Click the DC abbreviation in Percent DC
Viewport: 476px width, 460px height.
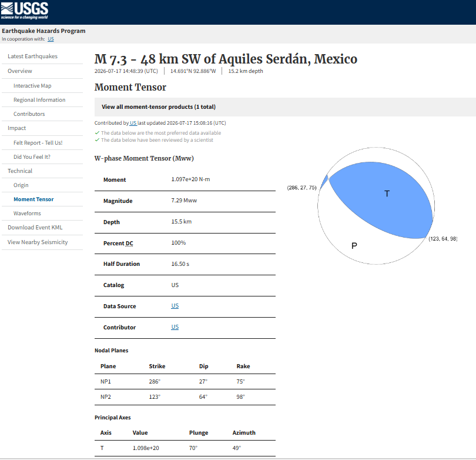coord(129,243)
